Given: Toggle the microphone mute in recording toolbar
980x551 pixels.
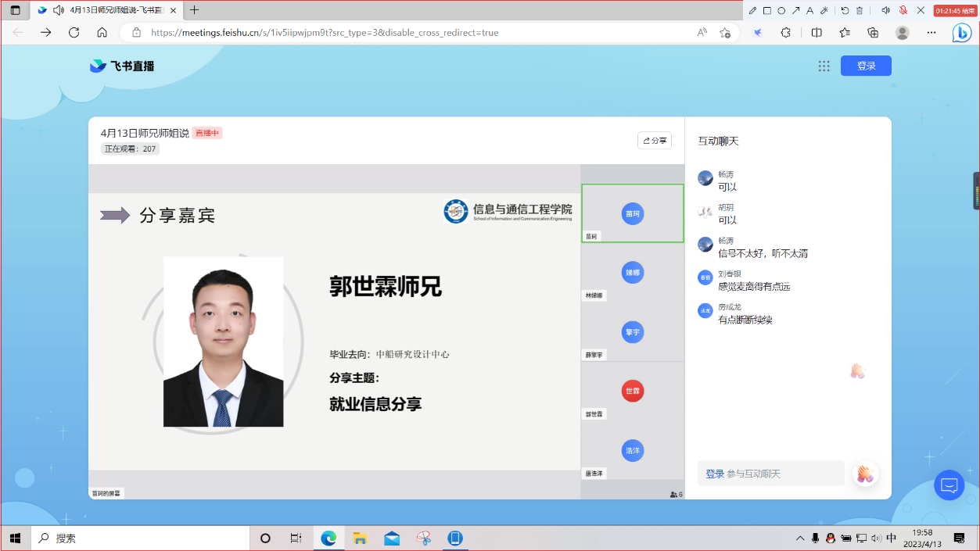Looking at the screenshot, I should click(x=903, y=10).
